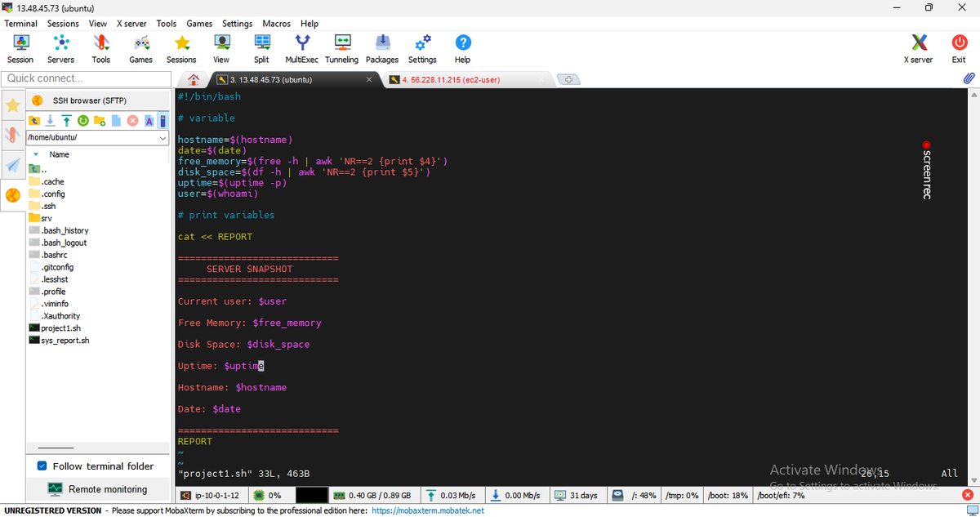Open the mobaxterm.mobatek.net link
Image resolution: width=980 pixels, height=517 pixels.
[x=428, y=510]
